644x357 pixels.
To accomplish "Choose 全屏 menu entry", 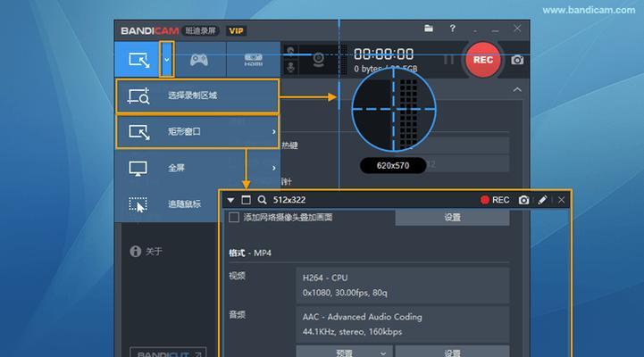I will coord(197,168).
